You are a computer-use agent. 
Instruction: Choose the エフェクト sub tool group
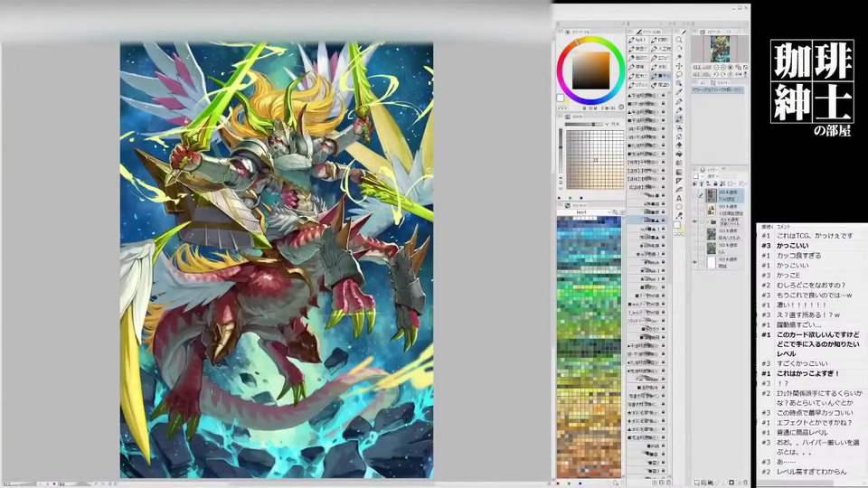661,58
